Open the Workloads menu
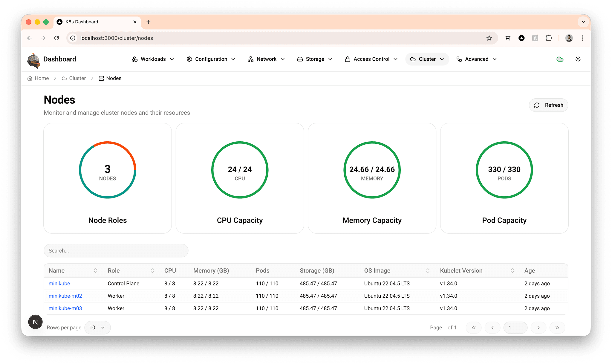The height and width of the screenshot is (364, 612). pos(153,59)
